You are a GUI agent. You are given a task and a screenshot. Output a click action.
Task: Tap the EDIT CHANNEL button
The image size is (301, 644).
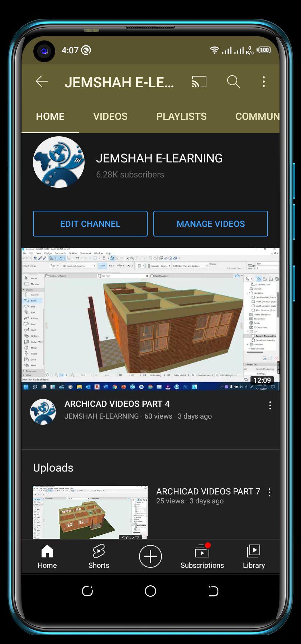pos(90,224)
